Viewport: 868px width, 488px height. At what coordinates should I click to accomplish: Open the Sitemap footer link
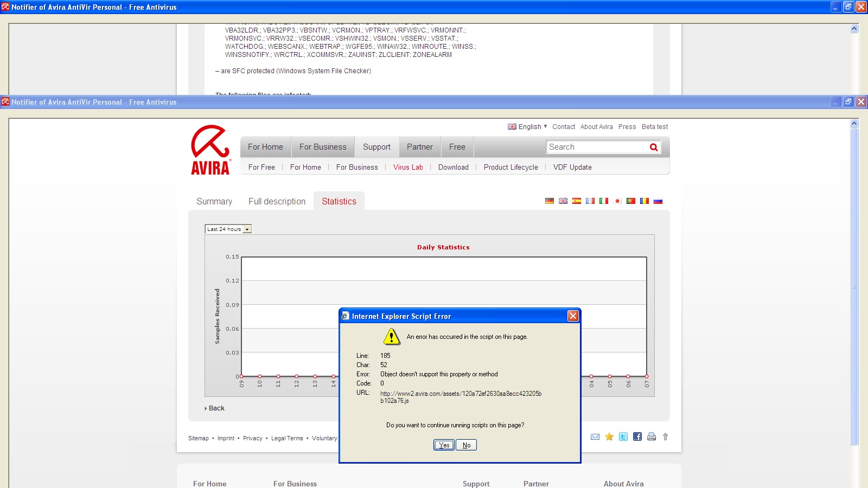coord(199,438)
